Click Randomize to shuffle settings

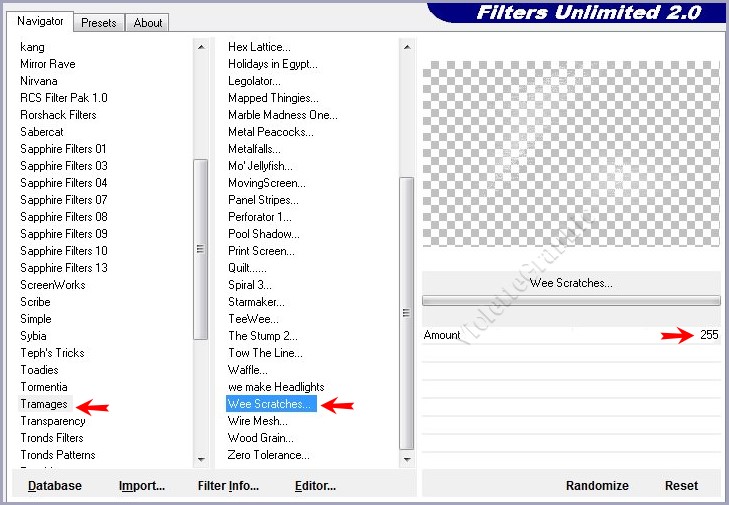(597, 486)
